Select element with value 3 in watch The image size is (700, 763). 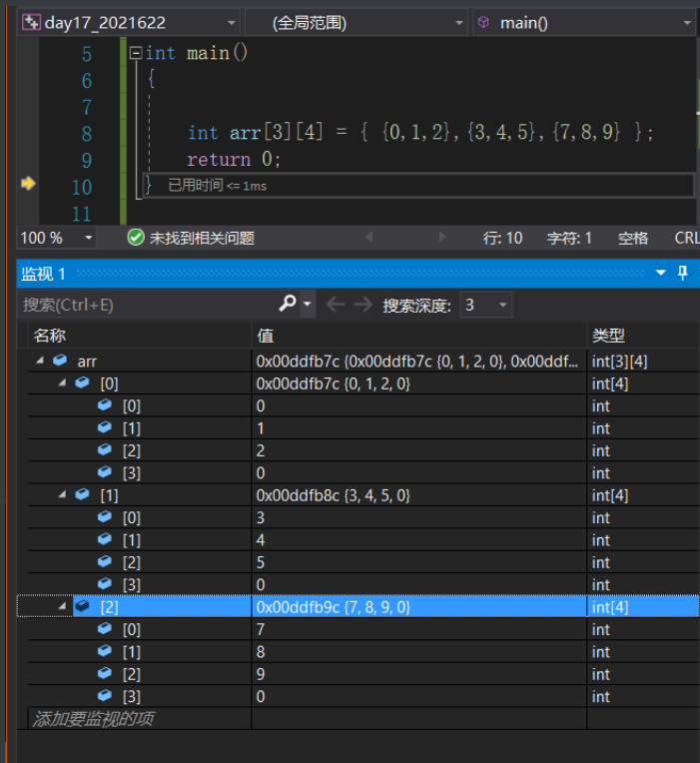tap(363, 517)
